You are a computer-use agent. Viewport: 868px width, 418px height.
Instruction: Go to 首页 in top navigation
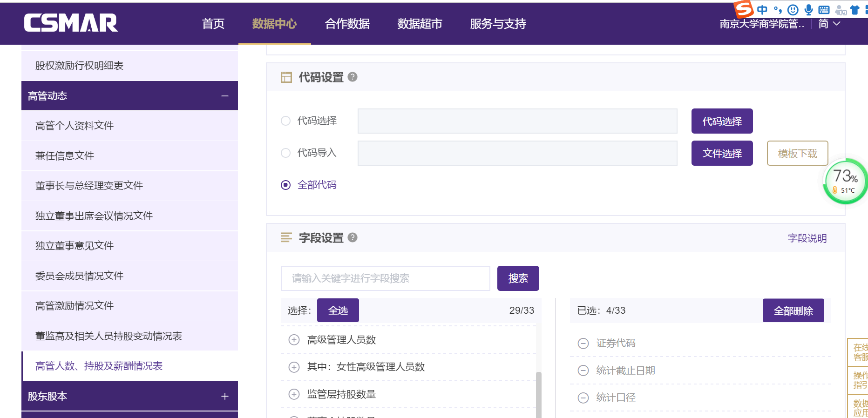[213, 24]
